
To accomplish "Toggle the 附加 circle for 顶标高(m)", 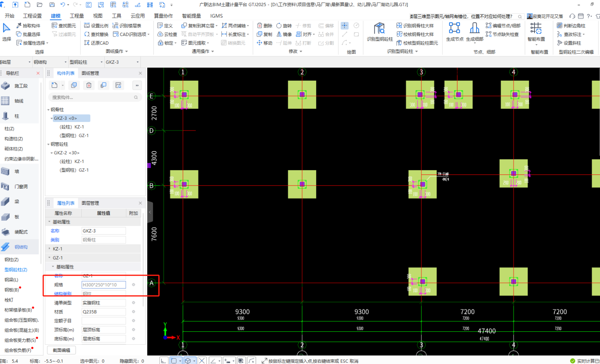I will tap(133, 329).
